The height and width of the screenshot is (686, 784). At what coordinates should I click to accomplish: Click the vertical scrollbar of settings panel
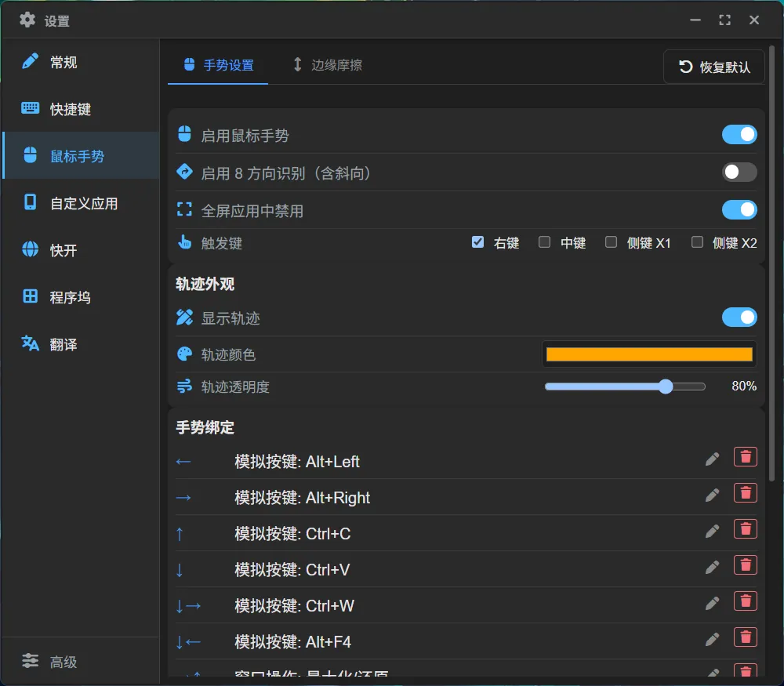[x=771, y=263]
